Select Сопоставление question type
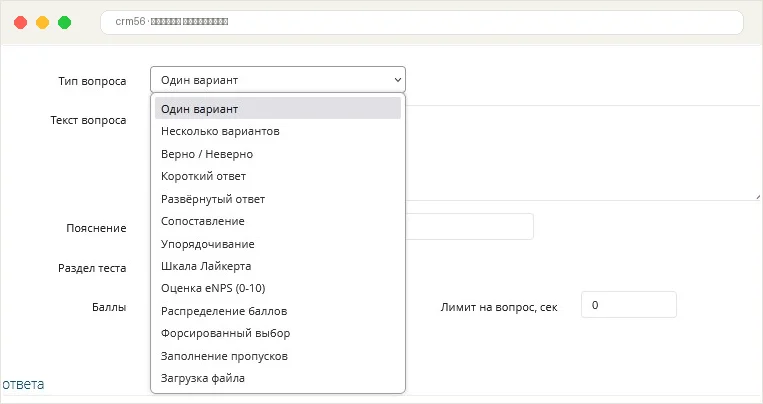Image resolution: width=763 pixels, height=404 pixels. click(x=278, y=221)
